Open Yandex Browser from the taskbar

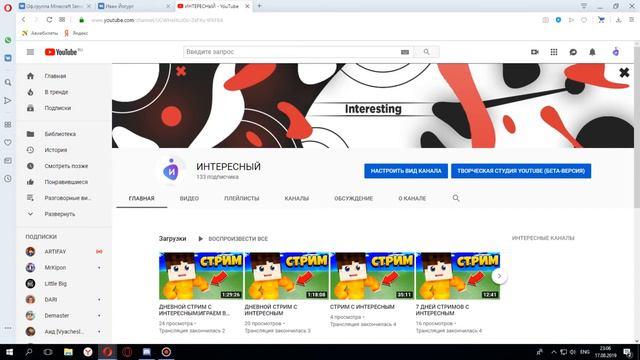[88, 352]
